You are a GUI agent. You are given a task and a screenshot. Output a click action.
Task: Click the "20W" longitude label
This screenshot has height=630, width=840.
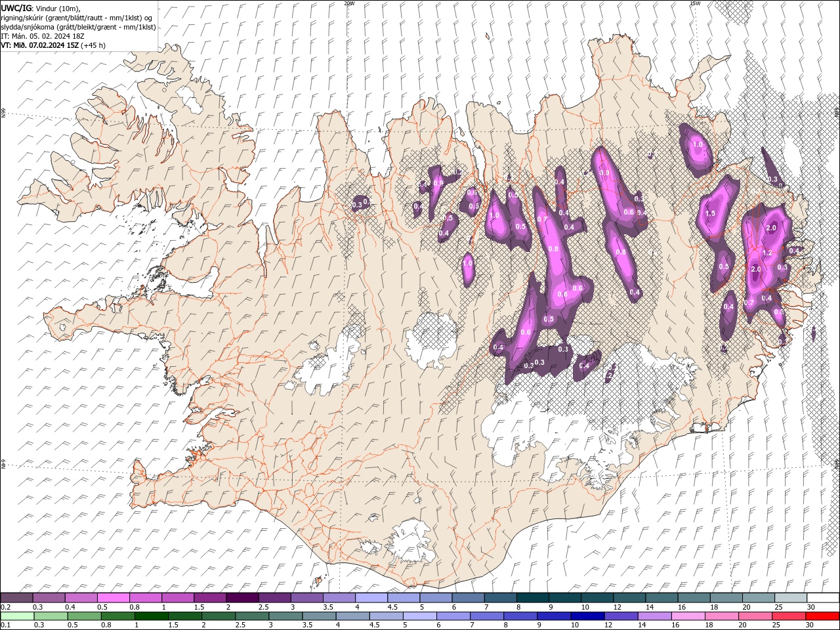349,3
